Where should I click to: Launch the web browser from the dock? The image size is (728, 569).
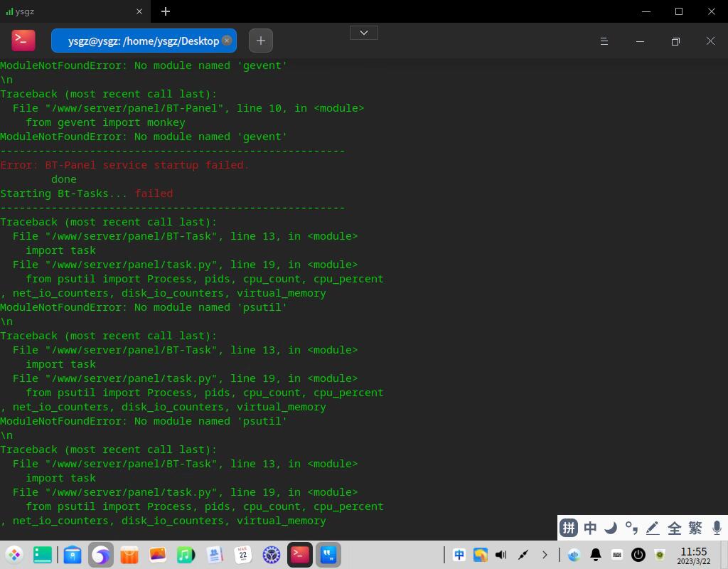pyautogui.click(x=101, y=555)
